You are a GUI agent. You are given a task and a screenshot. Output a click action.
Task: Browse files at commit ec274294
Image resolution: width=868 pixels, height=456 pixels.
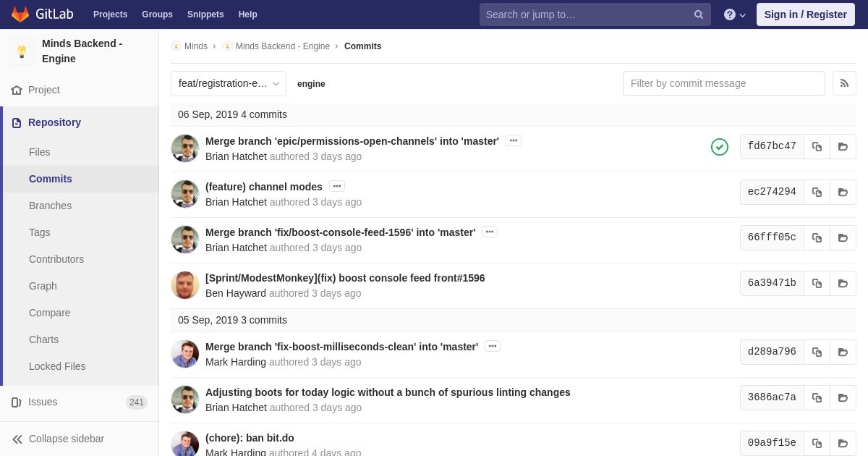[843, 192]
